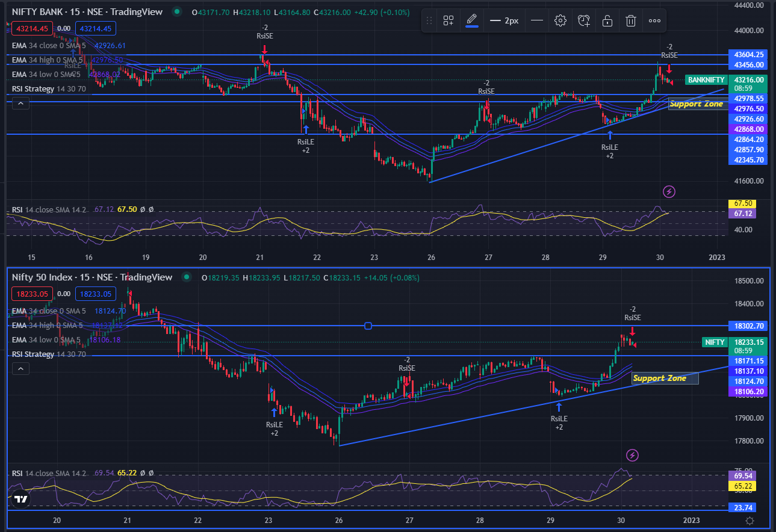Image resolution: width=776 pixels, height=532 pixels.
Task: Click the 43456.00 price label on scale
Action: coord(749,64)
